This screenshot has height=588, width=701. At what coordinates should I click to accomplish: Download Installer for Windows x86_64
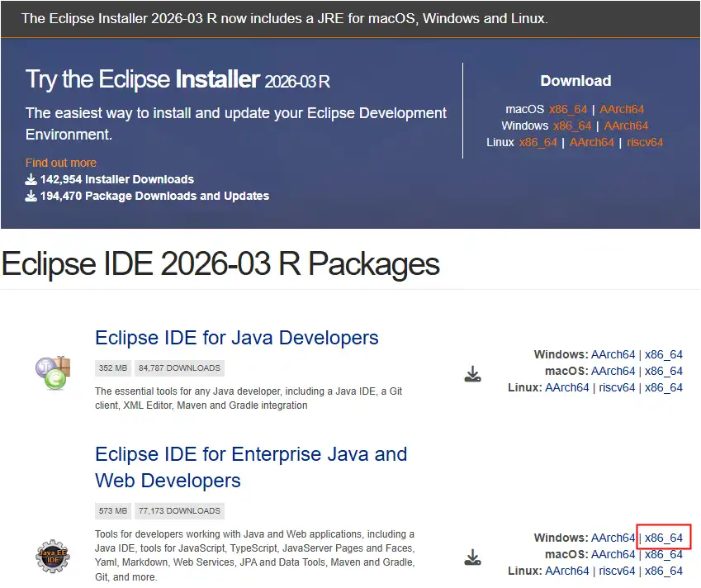point(572,126)
